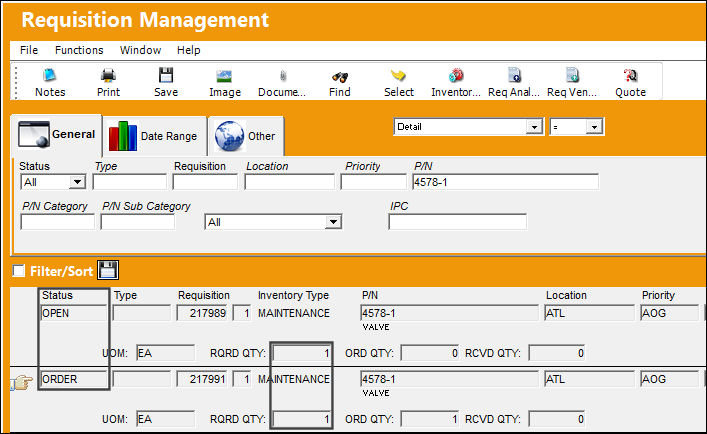Click the Location filter input field
Image resolution: width=707 pixels, height=434 pixels.
289,182
